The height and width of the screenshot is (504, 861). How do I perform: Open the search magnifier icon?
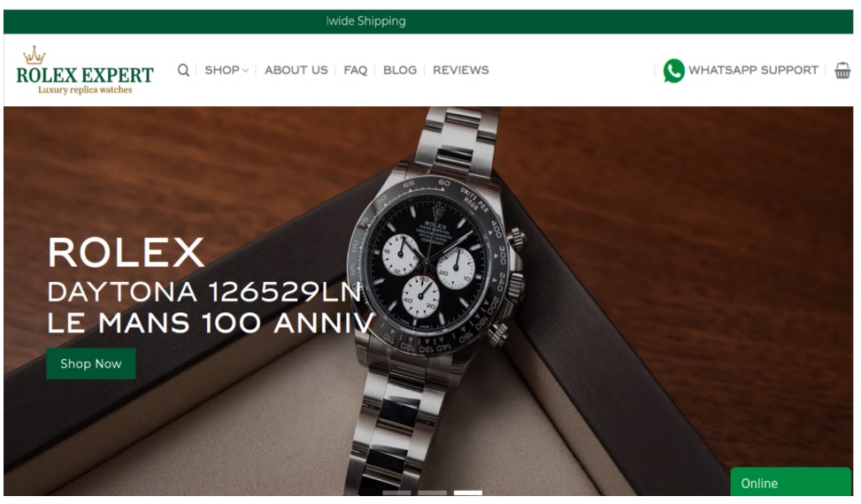click(x=183, y=70)
